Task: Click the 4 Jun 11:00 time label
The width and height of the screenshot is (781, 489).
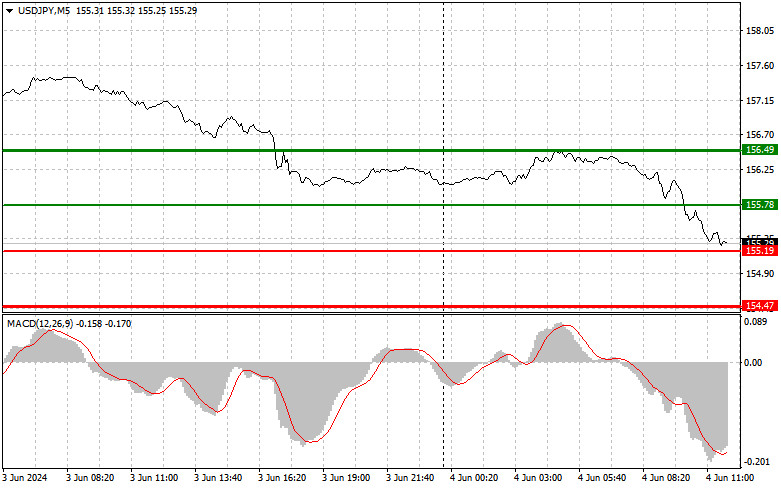Action: coord(730,478)
